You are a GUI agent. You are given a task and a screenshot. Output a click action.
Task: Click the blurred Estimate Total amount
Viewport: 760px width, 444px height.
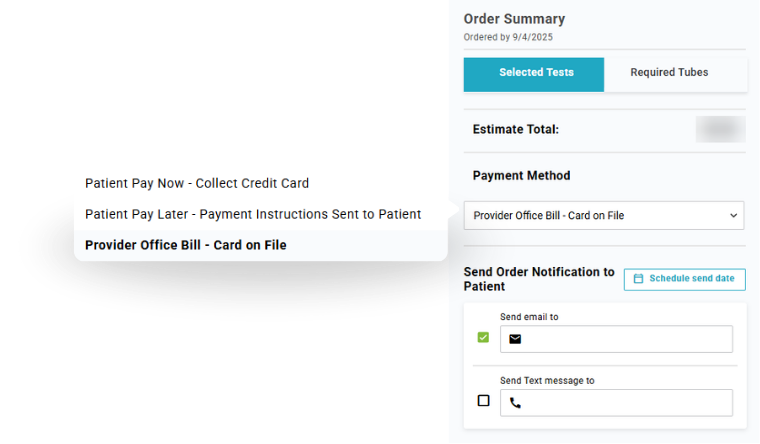tap(720, 129)
